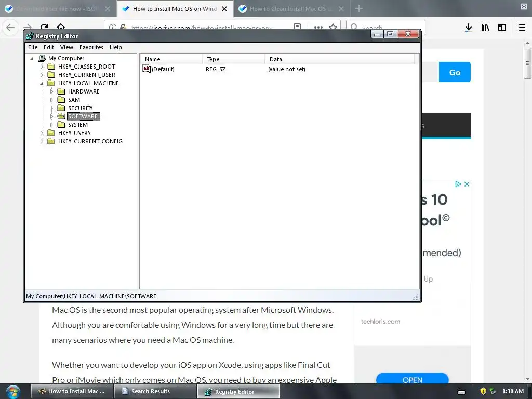Open the Windows Start button
This screenshot has height=399, width=532.
[12, 392]
